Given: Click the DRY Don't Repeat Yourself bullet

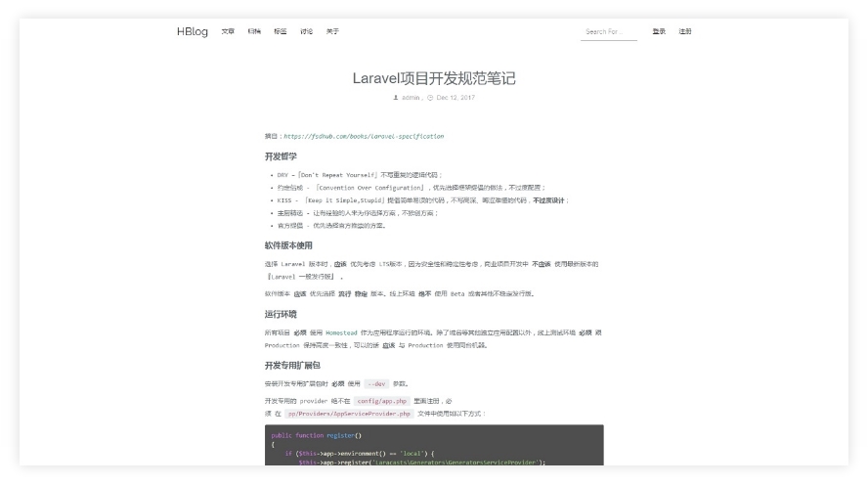Looking at the screenshot, I should 360,175.
